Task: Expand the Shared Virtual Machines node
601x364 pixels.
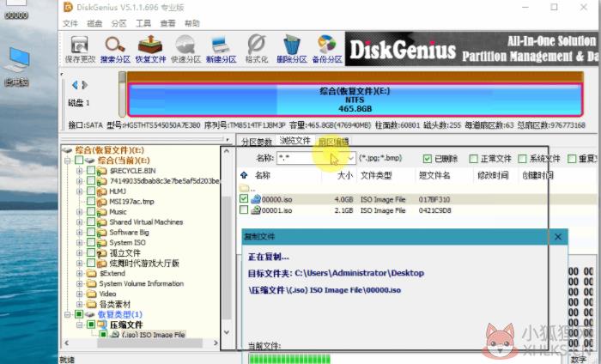Action: point(79,221)
